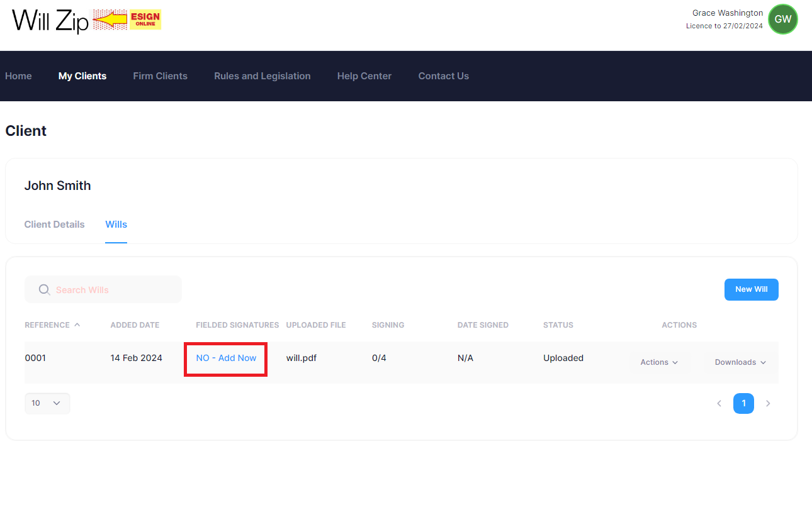Open the rows-per-page dropdown showing 10

click(47, 403)
